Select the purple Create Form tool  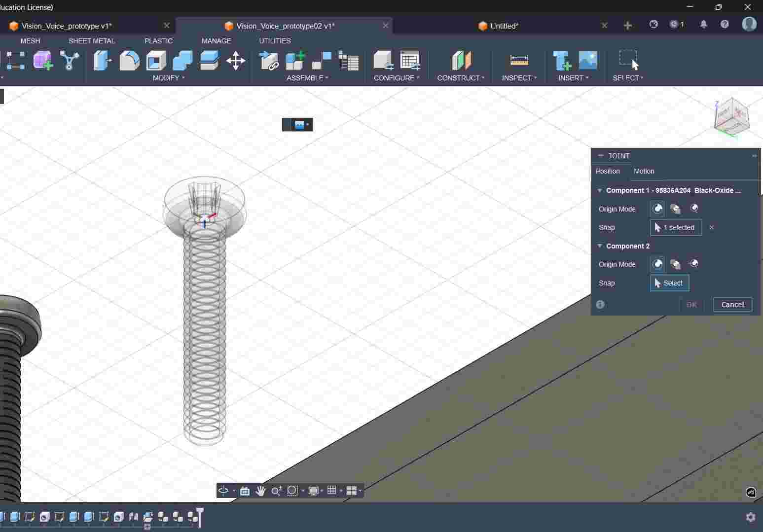43,61
